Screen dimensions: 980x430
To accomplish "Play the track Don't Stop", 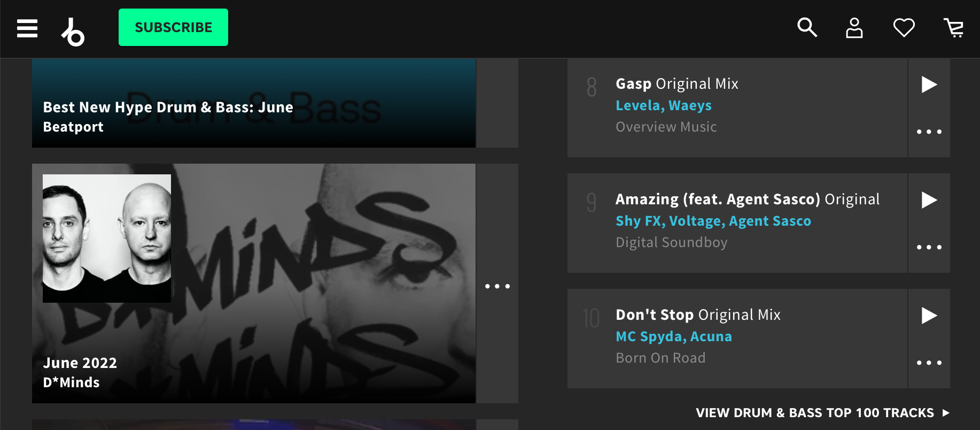I will coord(929,316).
